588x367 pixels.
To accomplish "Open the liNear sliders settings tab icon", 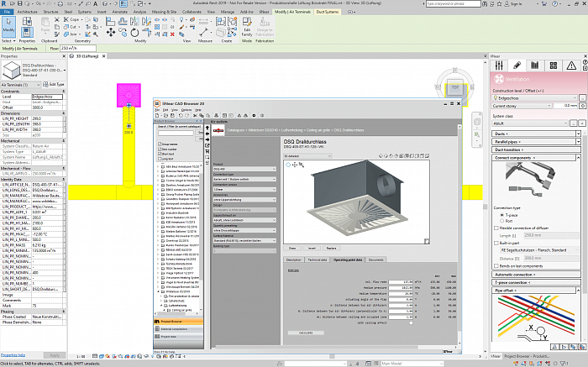I will point(499,66).
